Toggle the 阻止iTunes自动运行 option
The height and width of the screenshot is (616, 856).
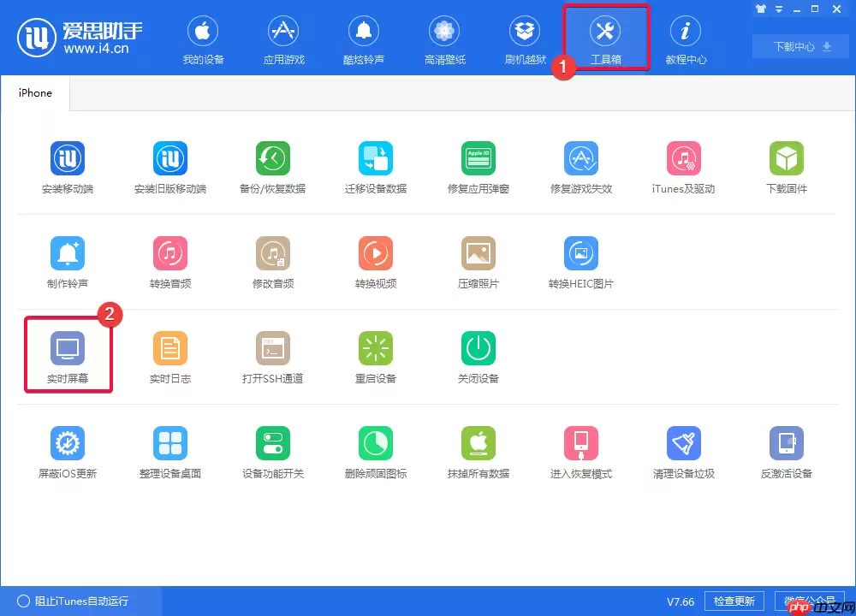[x=23, y=601]
